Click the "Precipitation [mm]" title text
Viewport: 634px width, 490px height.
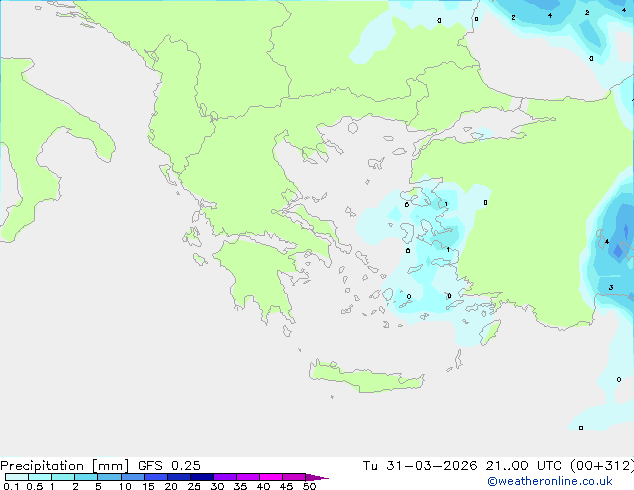[64, 466]
